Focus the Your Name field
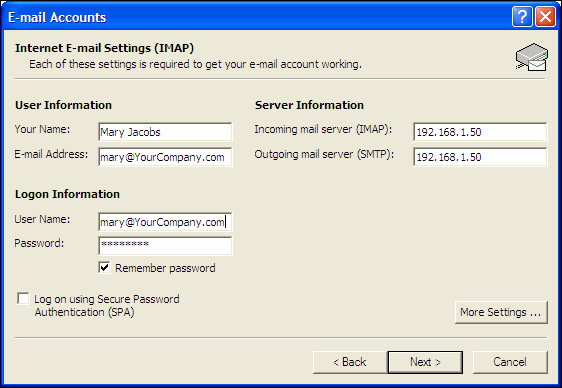The image size is (562, 388). point(165,132)
